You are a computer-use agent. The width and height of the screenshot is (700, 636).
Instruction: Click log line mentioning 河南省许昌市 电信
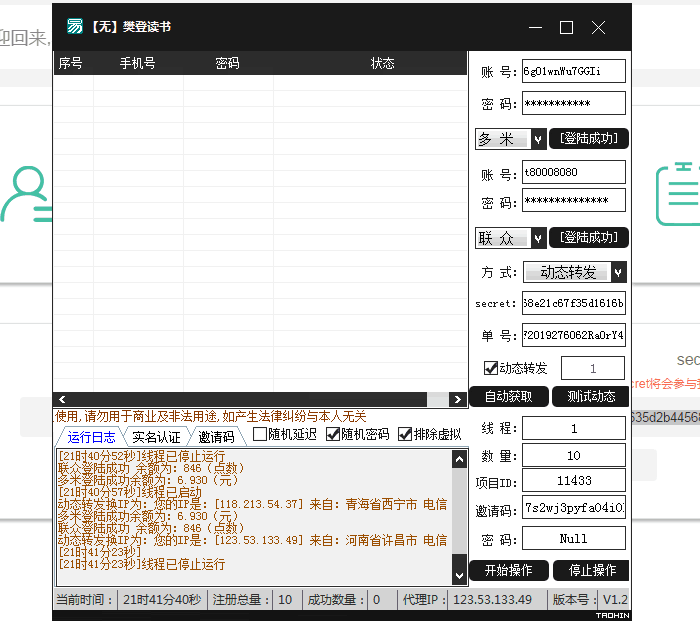(x=252, y=540)
